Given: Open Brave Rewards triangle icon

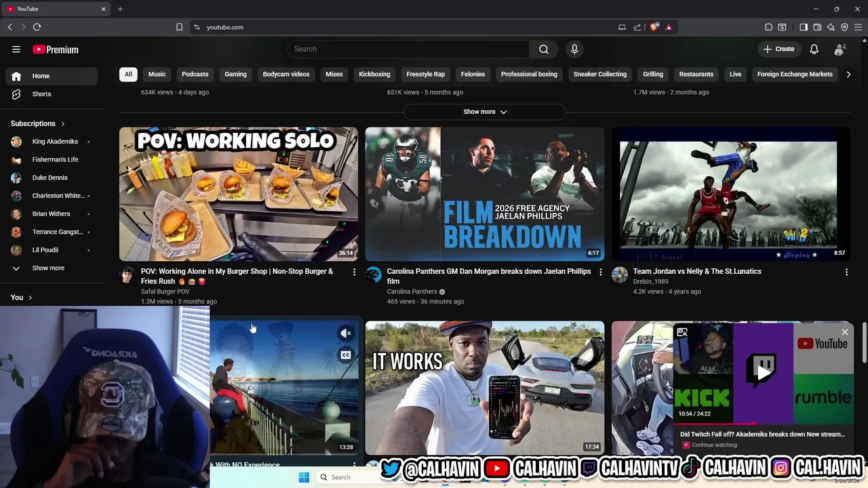Looking at the screenshot, I should tap(669, 27).
